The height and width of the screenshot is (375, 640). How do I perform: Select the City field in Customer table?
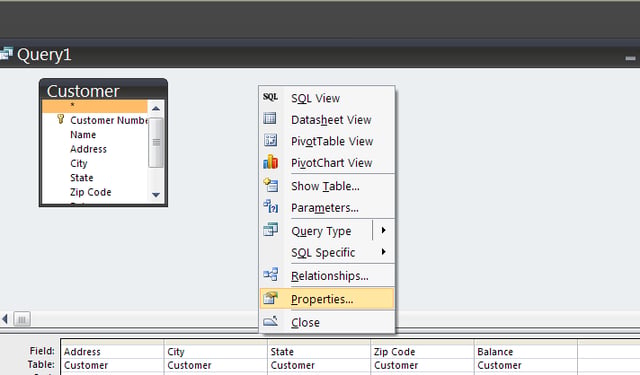tap(95, 163)
